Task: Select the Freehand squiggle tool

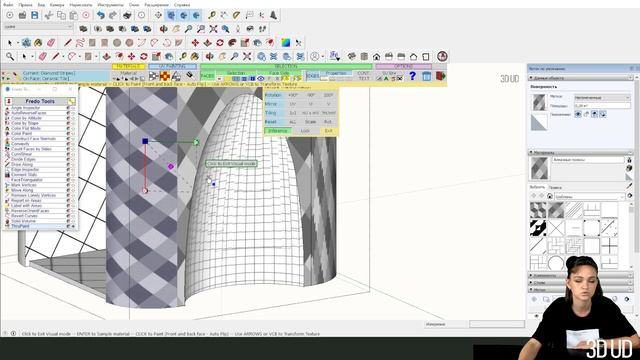Action: (80, 42)
